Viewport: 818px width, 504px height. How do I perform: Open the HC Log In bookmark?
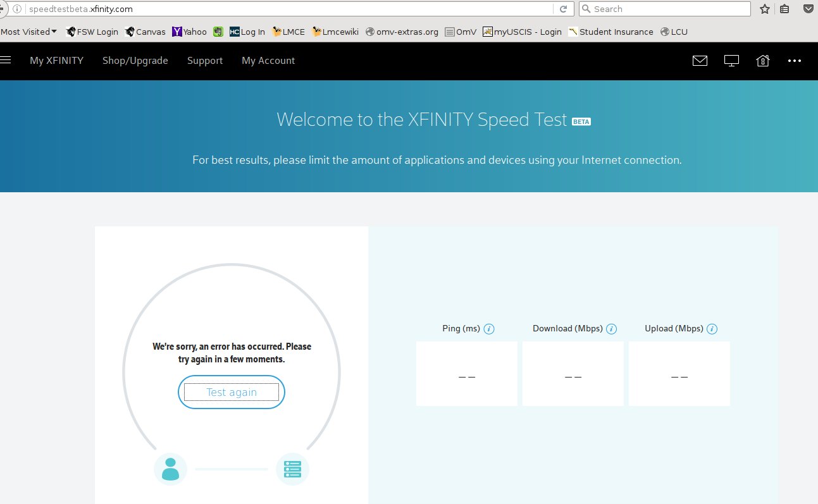(247, 32)
